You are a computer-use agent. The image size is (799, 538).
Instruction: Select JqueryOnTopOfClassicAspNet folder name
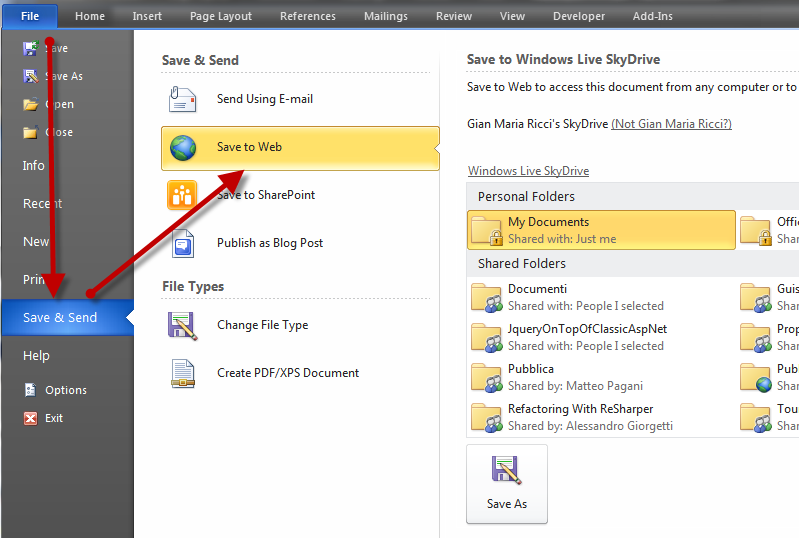pos(588,329)
